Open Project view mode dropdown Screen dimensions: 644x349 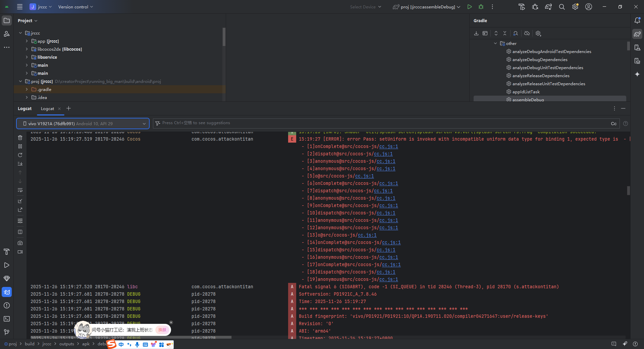(28, 20)
